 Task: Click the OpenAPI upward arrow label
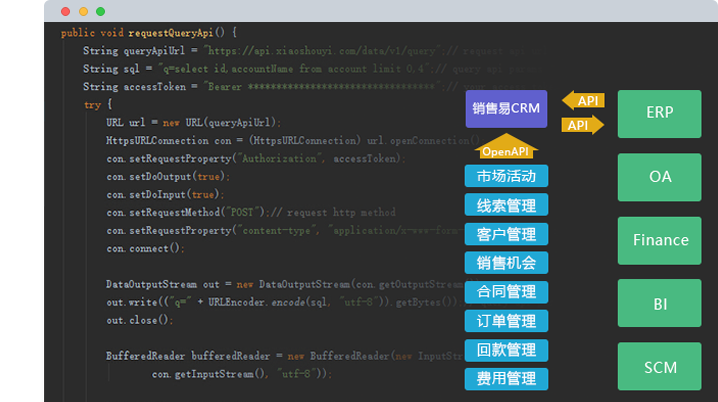click(506, 151)
